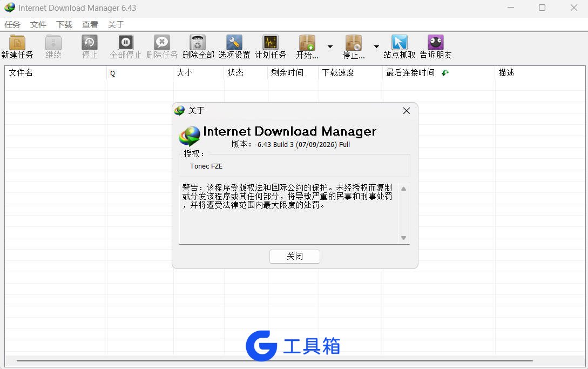Viewport: 588px width, 369px height.
Task: Open the 任务 menu
Action: 12,25
